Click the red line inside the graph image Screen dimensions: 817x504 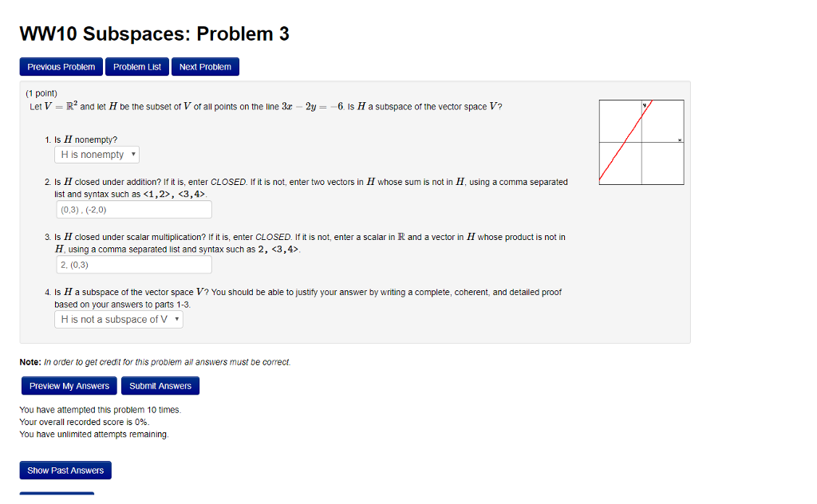point(626,144)
